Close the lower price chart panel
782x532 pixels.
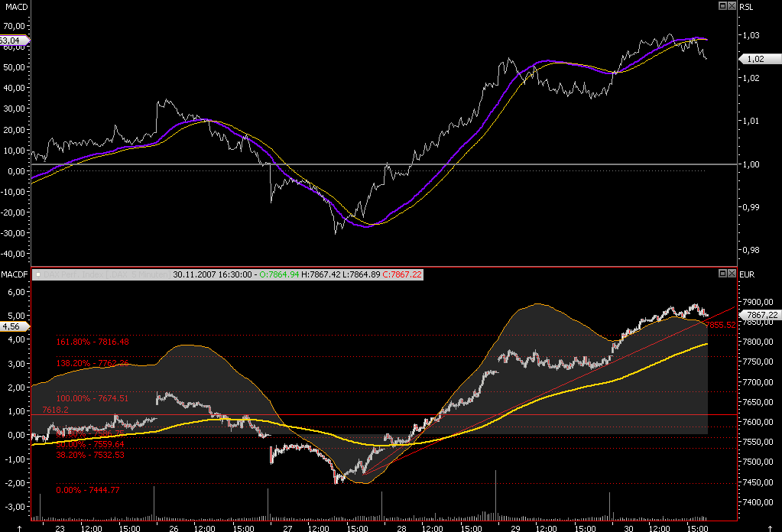tap(732, 274)
